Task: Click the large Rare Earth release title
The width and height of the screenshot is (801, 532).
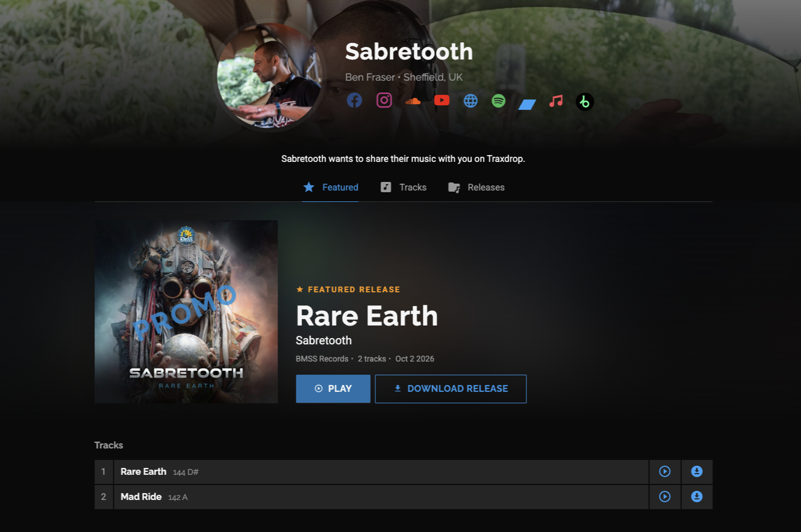Action: coord(367,316)
